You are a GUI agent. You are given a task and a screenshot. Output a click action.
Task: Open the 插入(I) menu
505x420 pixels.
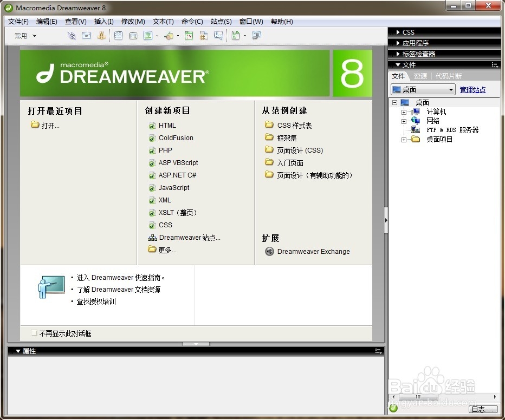tap(103, 22)
